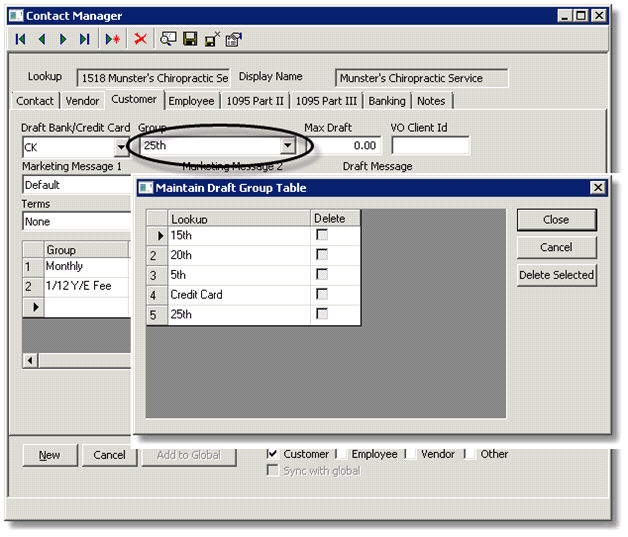Click the New button

coord(50,455)
